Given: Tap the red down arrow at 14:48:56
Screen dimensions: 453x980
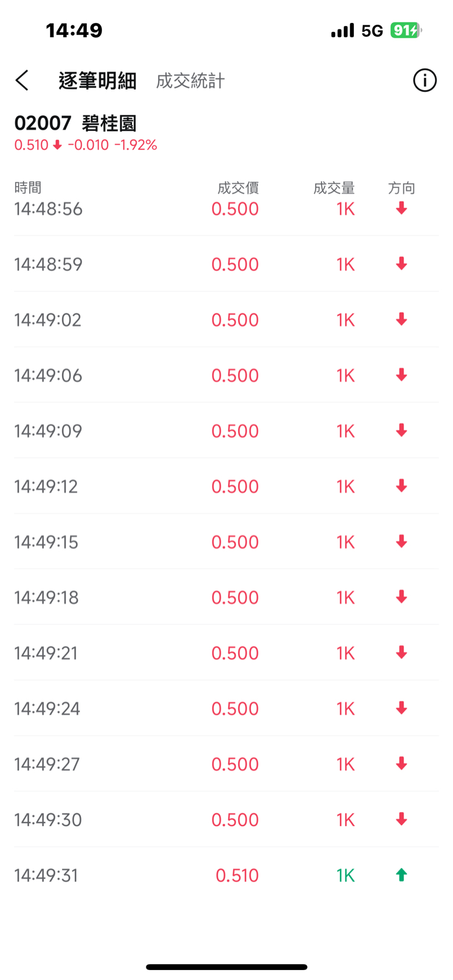Looking at the screenshot, I should (x=402, y=208).
